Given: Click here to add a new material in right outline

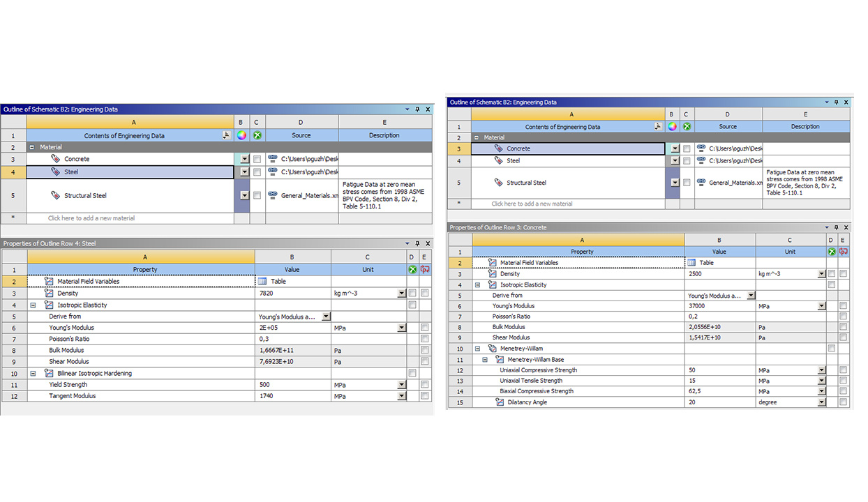Looking at the screenshot, I should 532,204.
